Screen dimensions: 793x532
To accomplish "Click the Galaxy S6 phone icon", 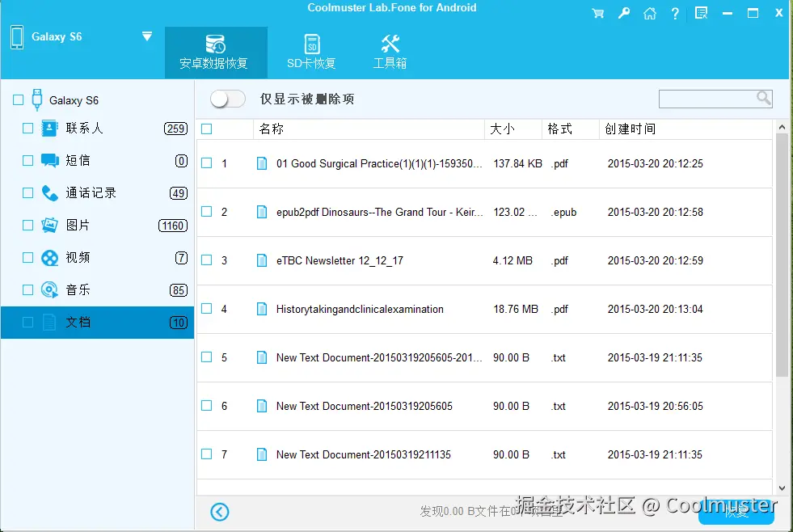I will point(17,37).
